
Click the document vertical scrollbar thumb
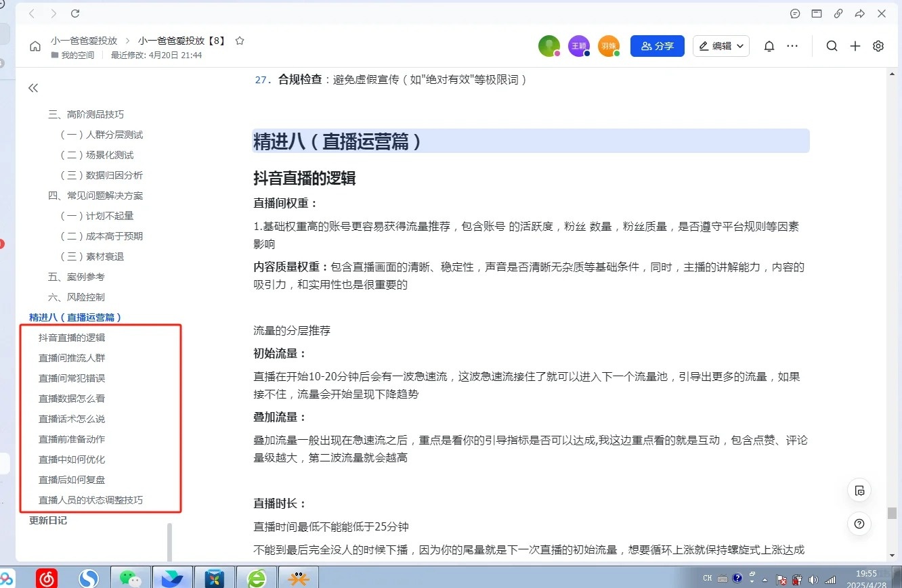tap(892, 513)
